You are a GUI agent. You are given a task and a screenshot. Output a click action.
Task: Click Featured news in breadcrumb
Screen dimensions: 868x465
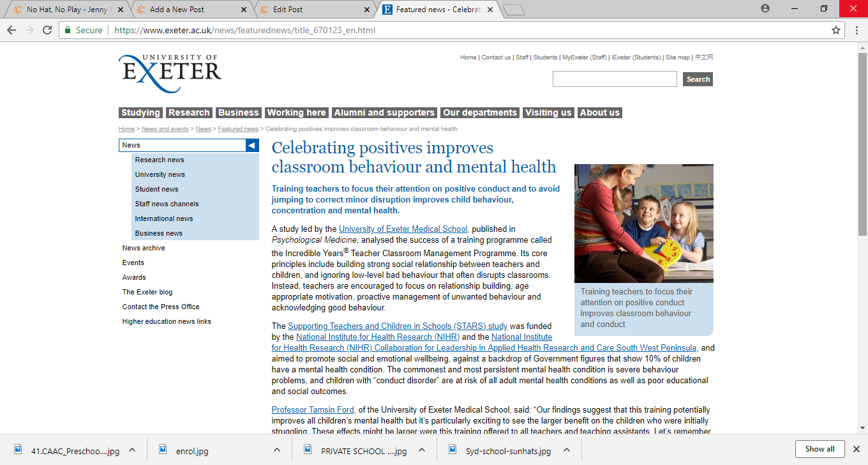(x=238, y=129)
